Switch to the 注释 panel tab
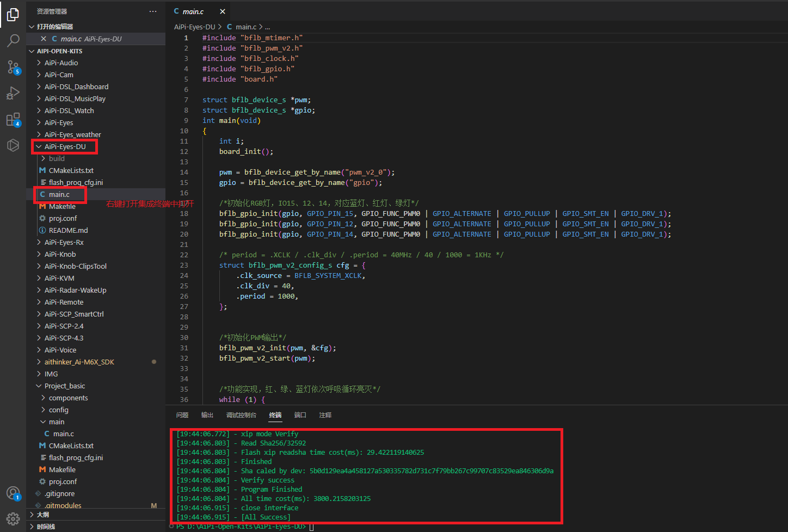 (x=325, y=415)
